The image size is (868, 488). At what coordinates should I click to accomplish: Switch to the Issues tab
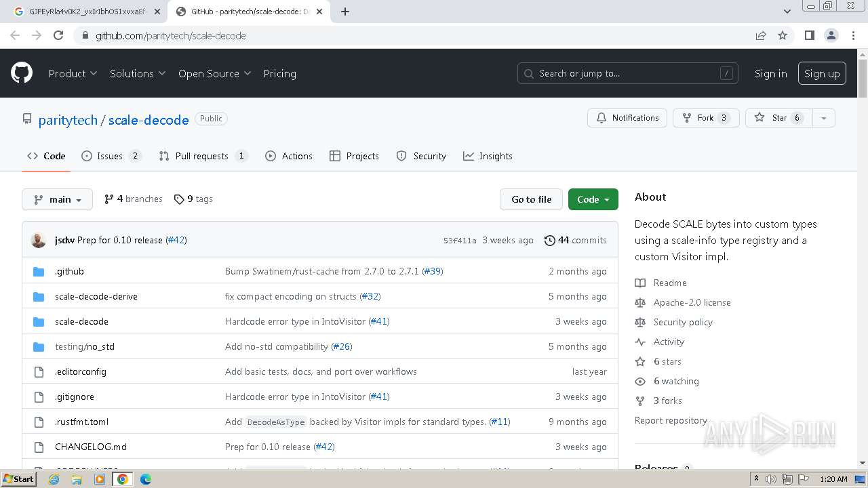pos(111,156)
